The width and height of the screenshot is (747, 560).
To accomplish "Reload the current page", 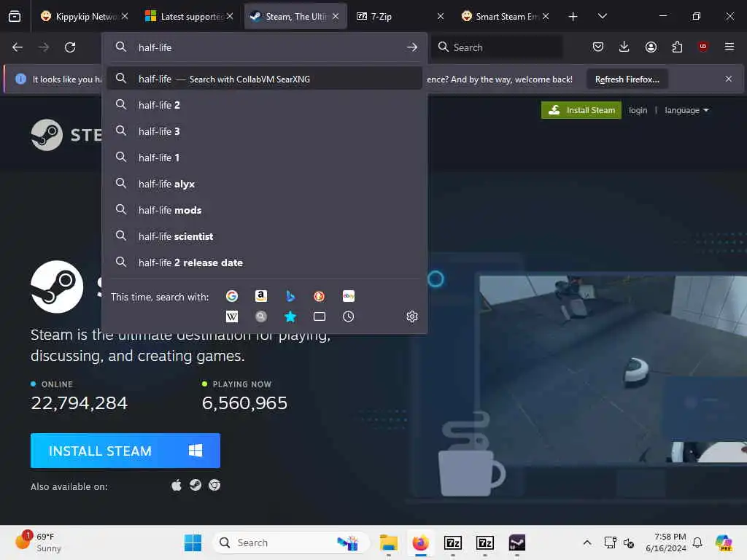I will point(70,47).
